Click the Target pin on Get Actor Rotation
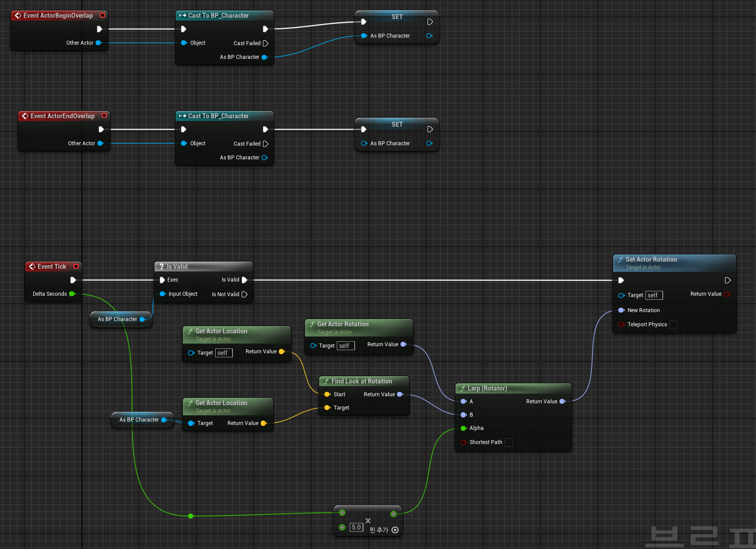 point(313,346)
